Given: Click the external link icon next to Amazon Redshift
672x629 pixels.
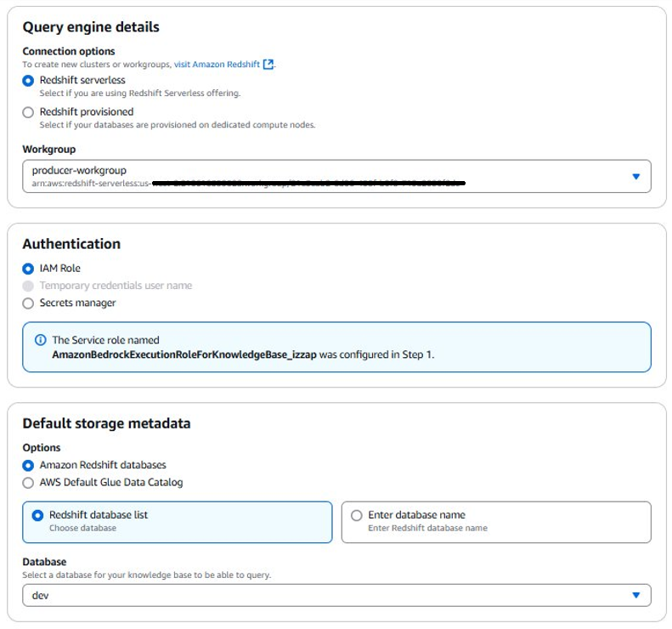Looking at the screenshot, I should (x=268, y=65).
